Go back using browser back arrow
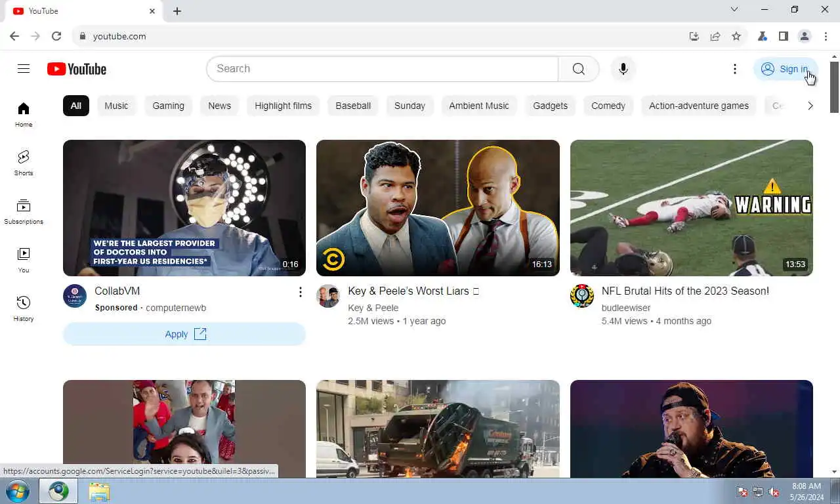This screenshot has width=840, height=504. (14, 36)
